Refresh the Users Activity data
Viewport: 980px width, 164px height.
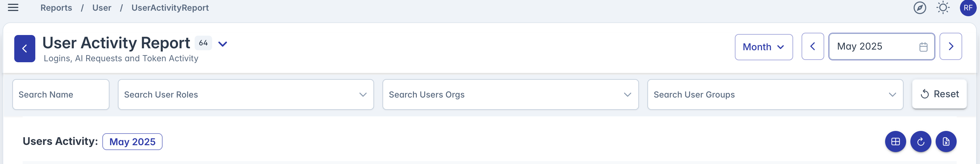point(921,142)
